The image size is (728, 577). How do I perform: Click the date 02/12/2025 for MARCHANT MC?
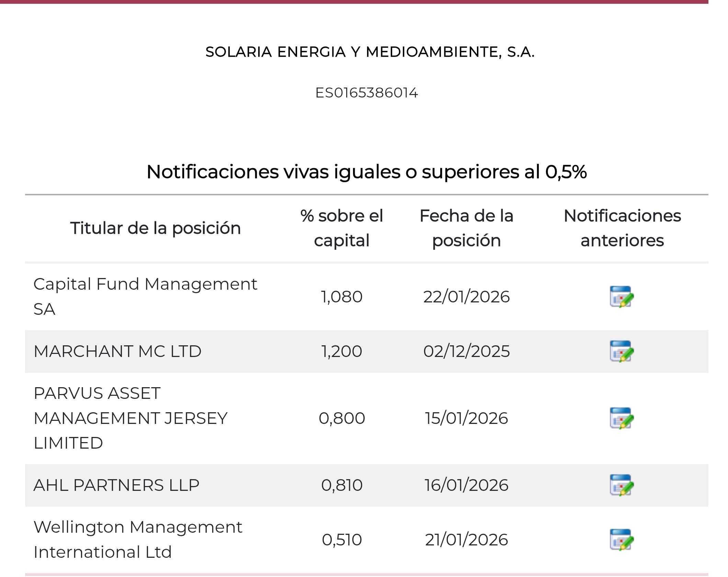[467, 351]
